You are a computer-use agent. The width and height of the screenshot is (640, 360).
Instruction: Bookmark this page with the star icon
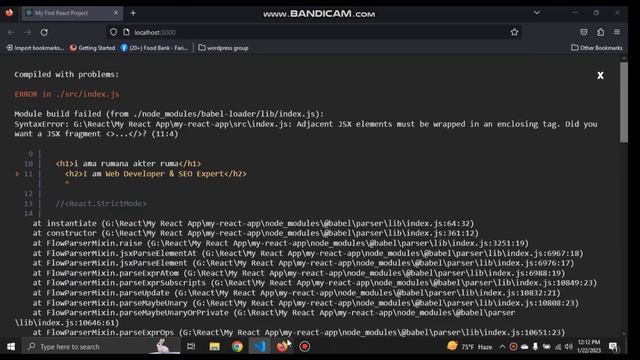514,32
